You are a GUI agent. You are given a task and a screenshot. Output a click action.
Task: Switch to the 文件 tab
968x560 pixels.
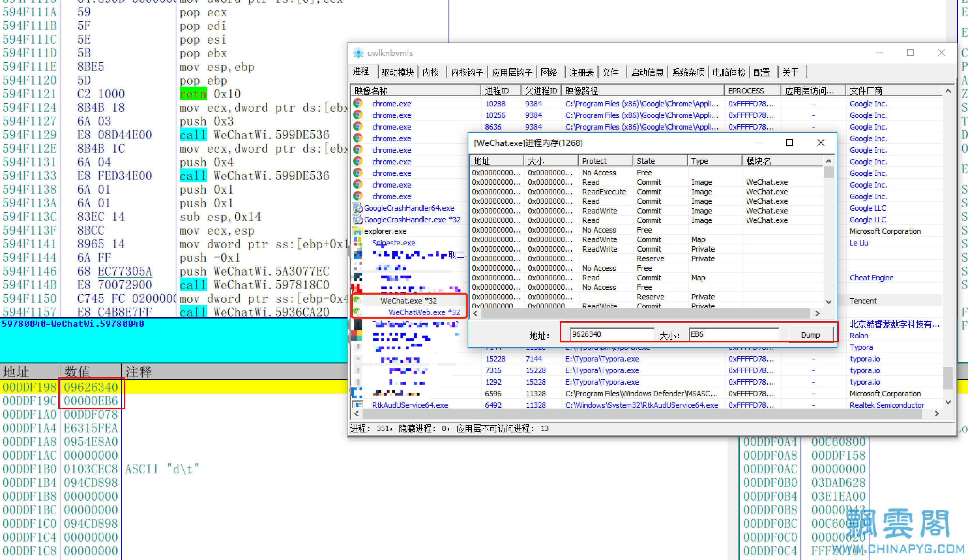click(x=611, y=72)
